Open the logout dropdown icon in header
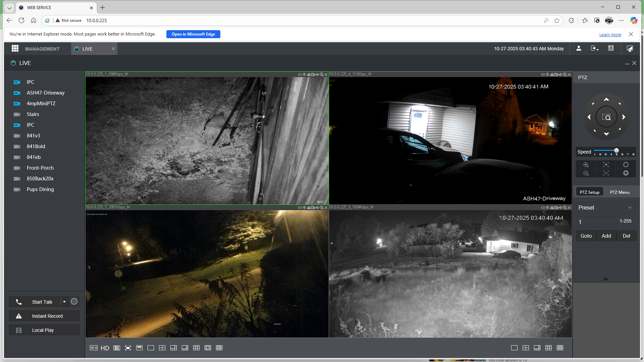The height and width of the screenshot is (362, 644). point(595,49)
